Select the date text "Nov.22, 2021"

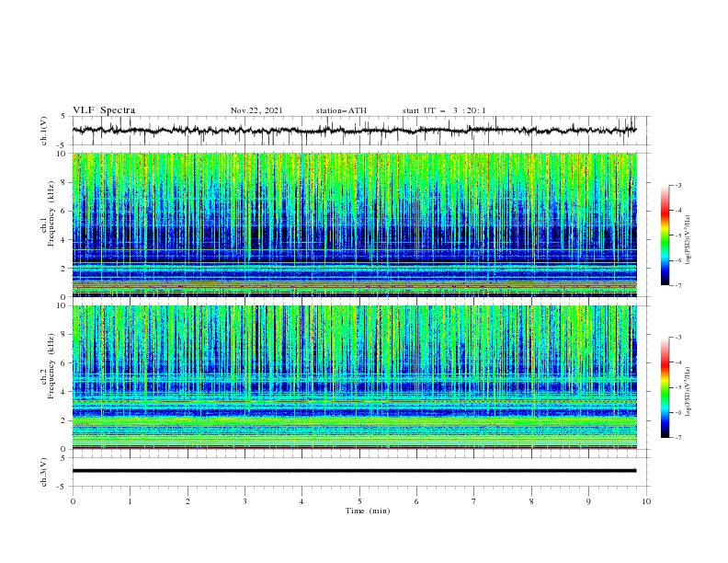256,110
